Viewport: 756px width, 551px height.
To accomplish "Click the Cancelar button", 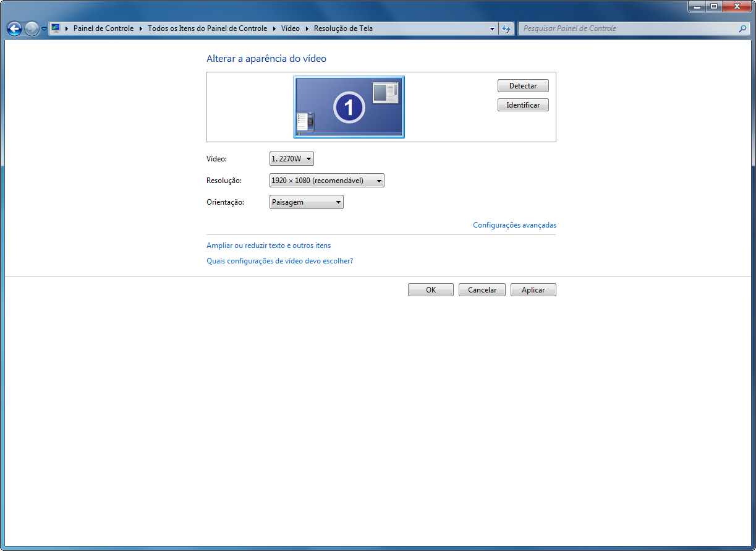I will pyautogui.click(x=482, y=290).
